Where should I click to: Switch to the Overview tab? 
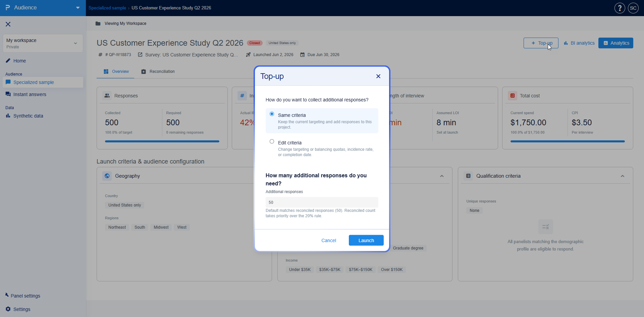coord(116,72)
